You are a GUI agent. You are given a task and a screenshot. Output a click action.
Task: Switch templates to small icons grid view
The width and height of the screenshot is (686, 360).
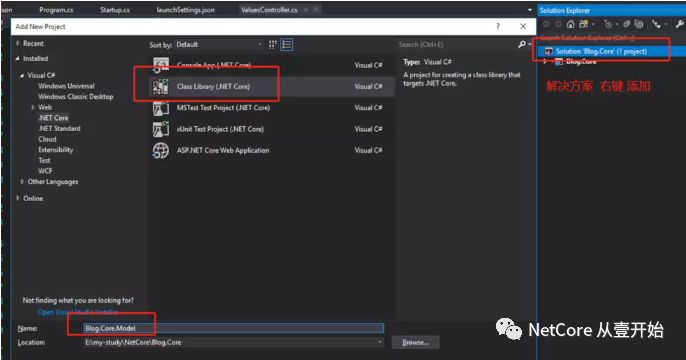pos(273,45)
